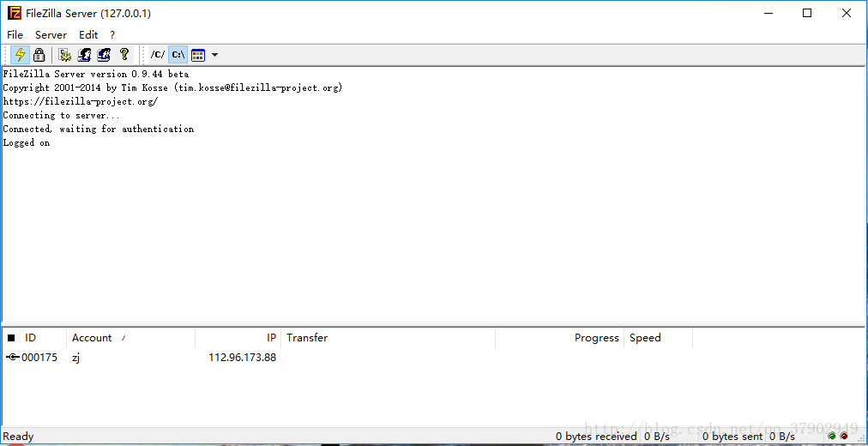This screenshot has height=446, width=868.
Task: Click 'Connected, waiting for authentication' log line
Action: (x=99, y=129)
